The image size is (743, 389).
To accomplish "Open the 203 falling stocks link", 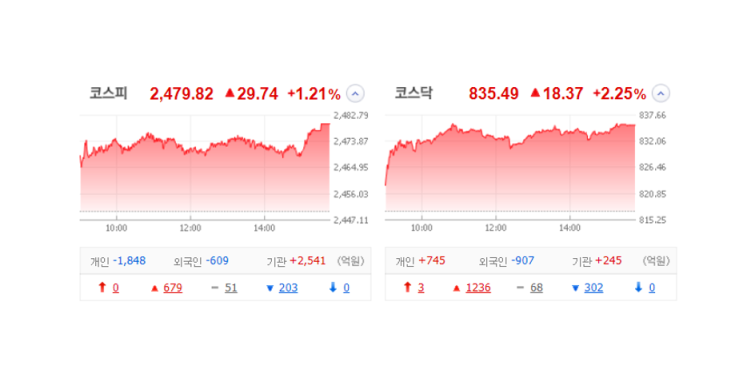I will 288,288.
